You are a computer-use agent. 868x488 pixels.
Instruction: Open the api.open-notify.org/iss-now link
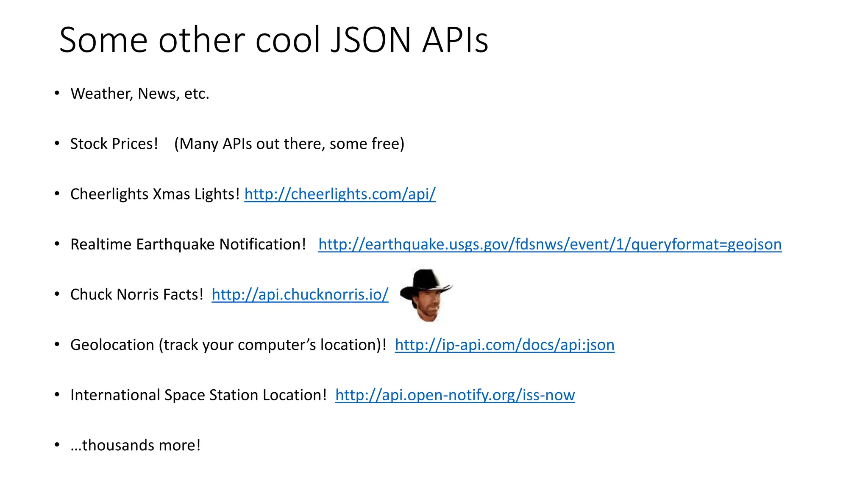point(455,395)
